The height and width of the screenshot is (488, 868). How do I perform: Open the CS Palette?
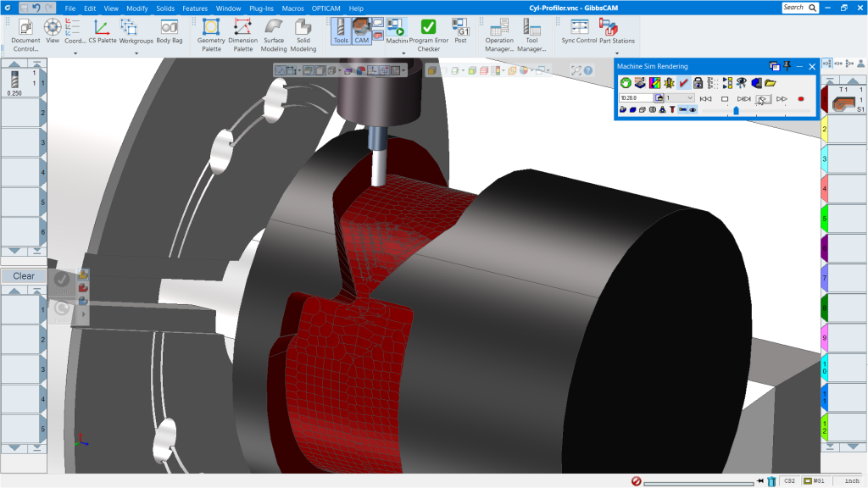(x=102, y=34)
